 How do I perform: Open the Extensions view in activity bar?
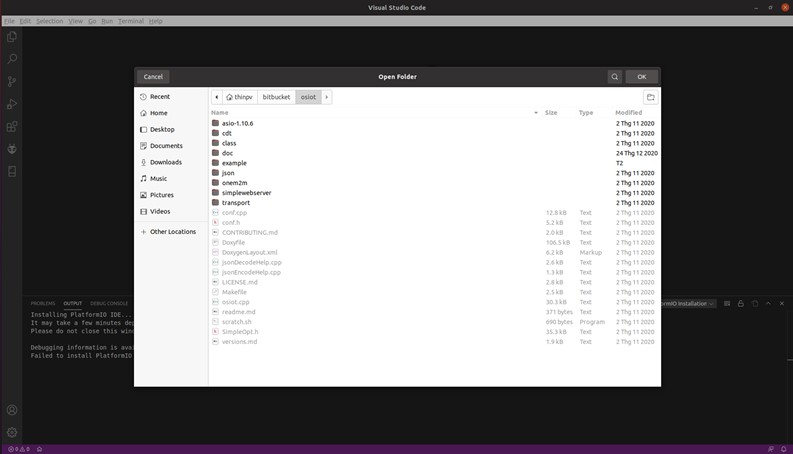click(12, 126)
